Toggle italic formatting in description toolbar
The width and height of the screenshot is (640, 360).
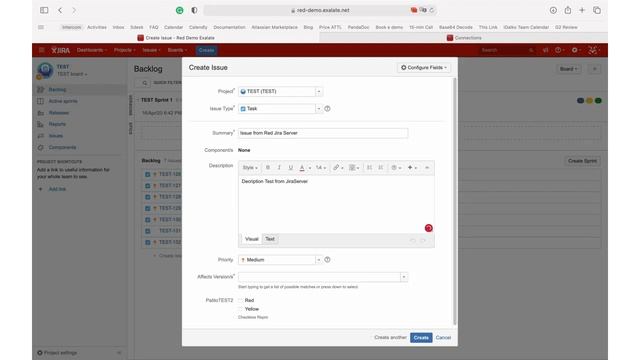point(279,168)
